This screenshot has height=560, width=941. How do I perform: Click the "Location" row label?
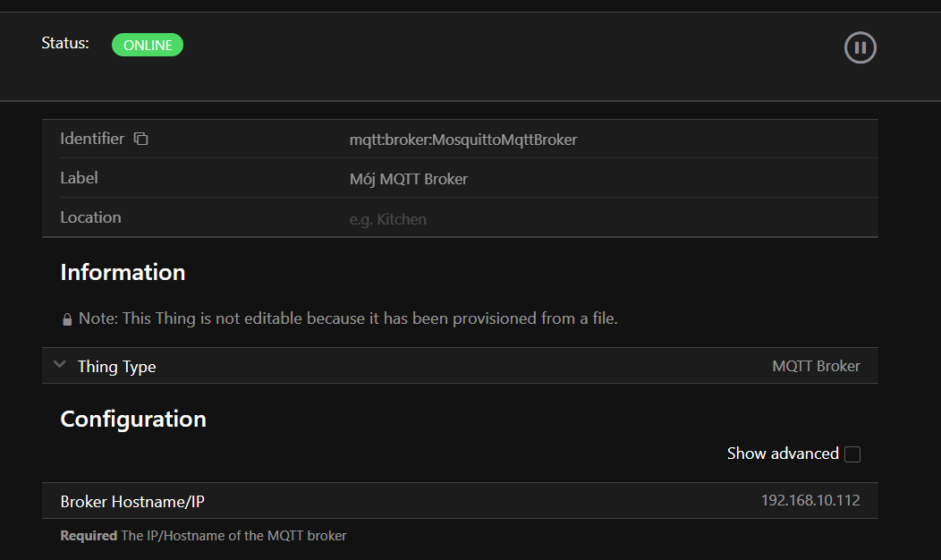pos(90,217)
